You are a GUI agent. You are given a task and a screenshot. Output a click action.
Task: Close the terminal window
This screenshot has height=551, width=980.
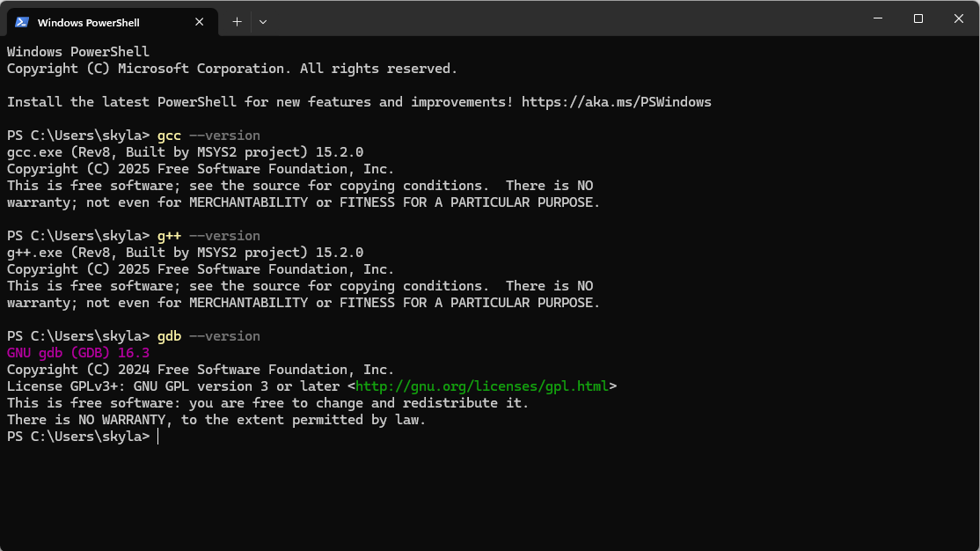[x=958, y=18]
